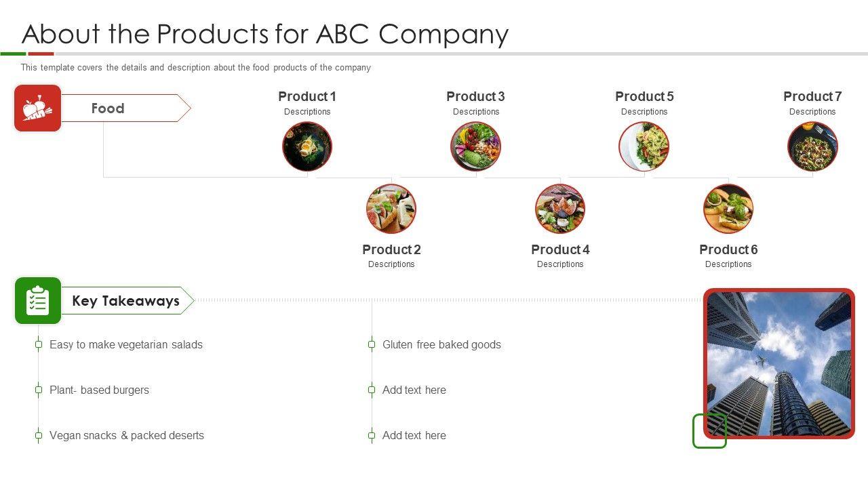Click the 'Easy to make vegetarian salads' bullet text

[x=126, y=344]
